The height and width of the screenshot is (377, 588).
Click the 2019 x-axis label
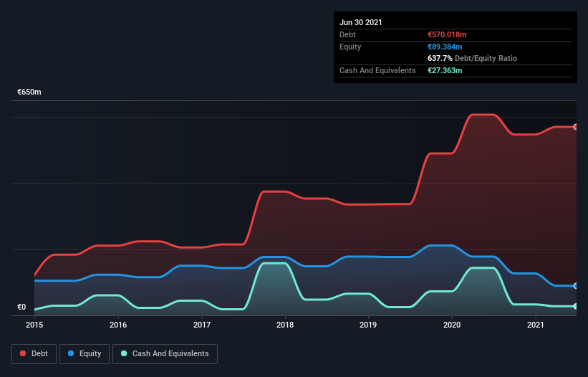point(368,325)
